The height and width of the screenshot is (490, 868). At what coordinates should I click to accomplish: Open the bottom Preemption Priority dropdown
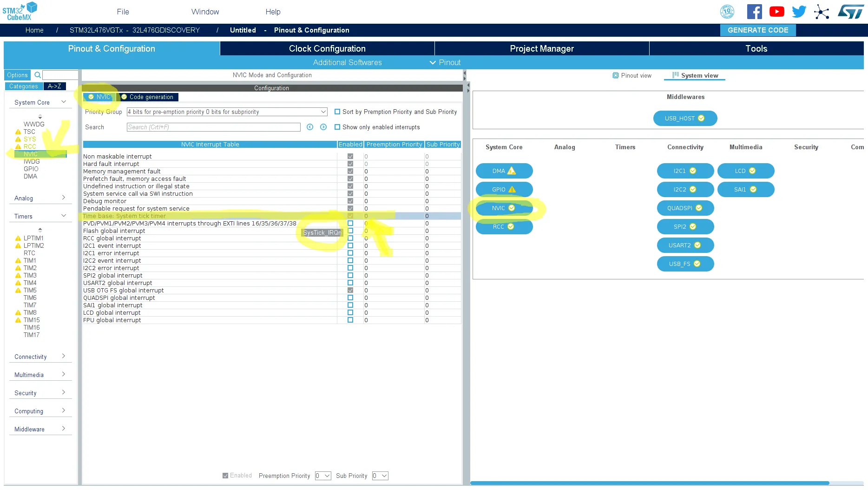pyautogui.click(x=323, y=476)
